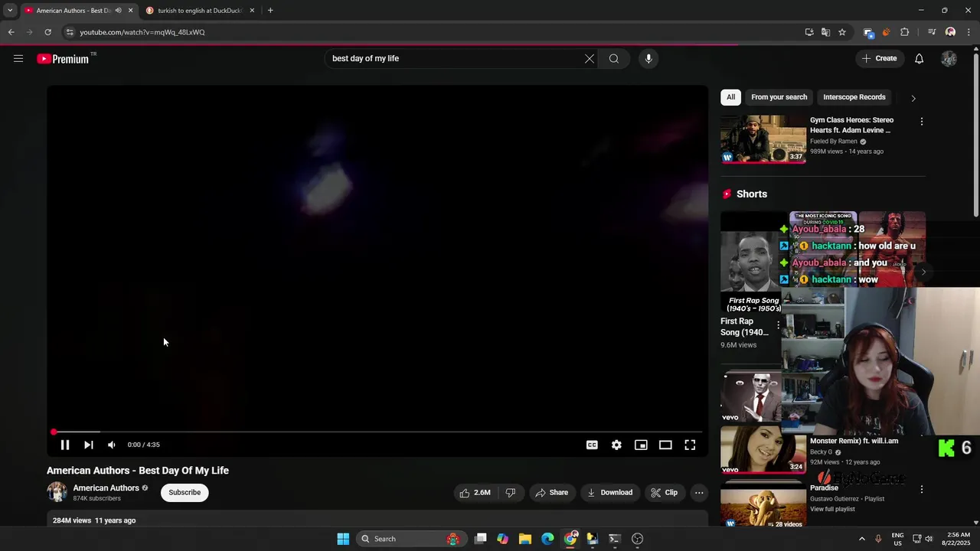The height and width of the screenshot is (551, 980).
Task: Skip to the next video
Action: point(89,445)
